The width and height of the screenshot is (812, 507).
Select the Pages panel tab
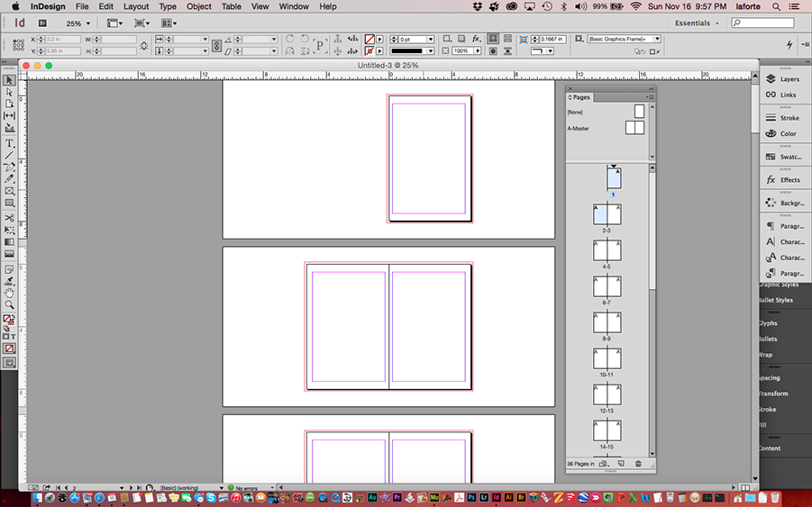(579, 97)
